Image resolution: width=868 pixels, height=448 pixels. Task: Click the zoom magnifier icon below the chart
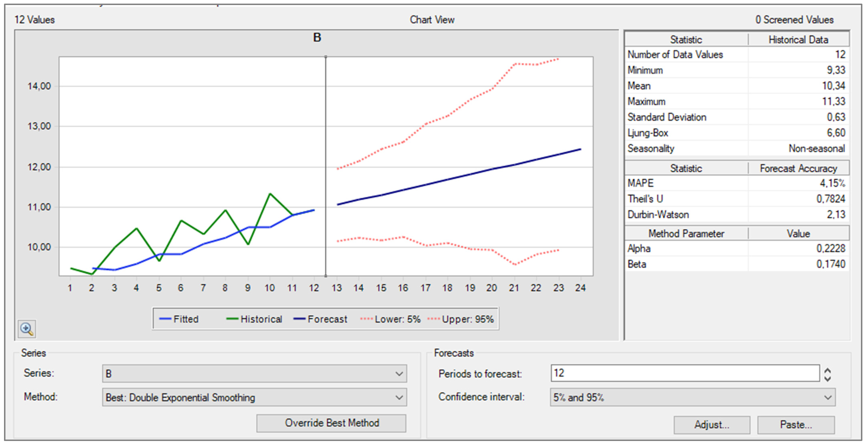[27, 328]
